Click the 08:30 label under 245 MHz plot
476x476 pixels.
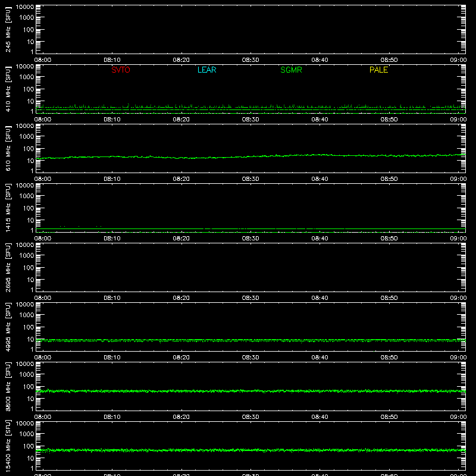(250, 60)
